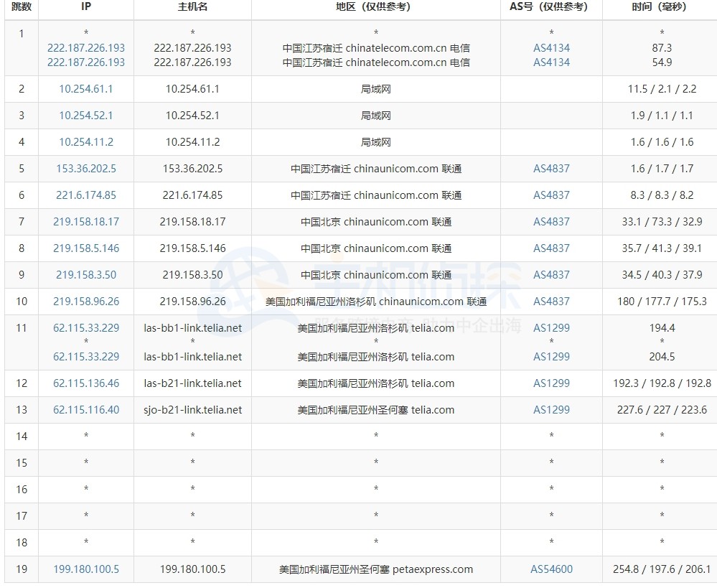Open IP link 219.158.3.50 on hop 9

point(85,275)
